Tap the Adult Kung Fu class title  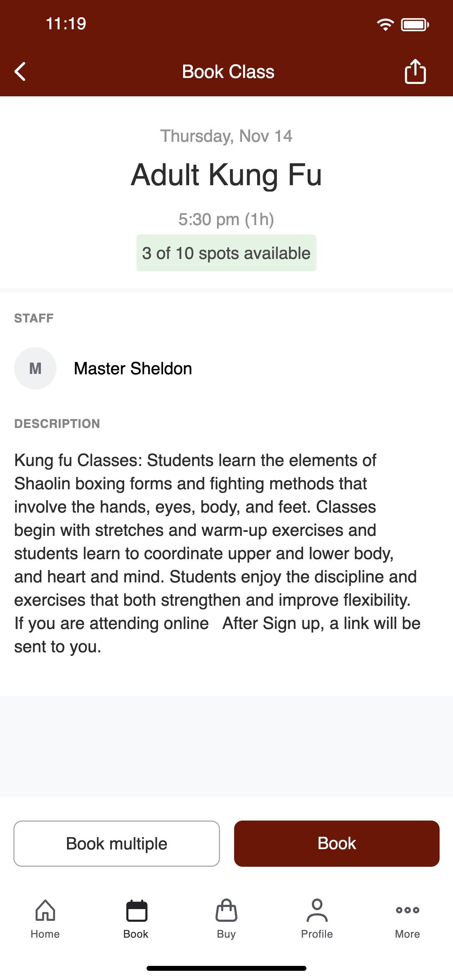(226, 175)
